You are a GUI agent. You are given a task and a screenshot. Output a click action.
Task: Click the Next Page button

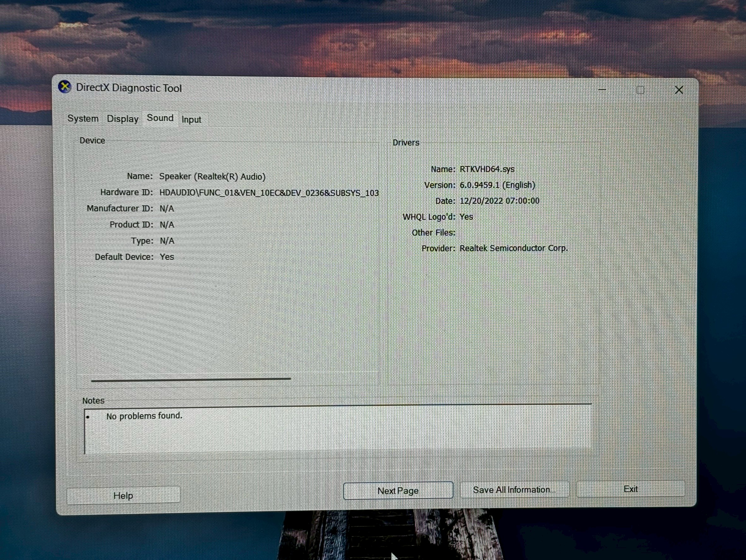coord(398,491)
